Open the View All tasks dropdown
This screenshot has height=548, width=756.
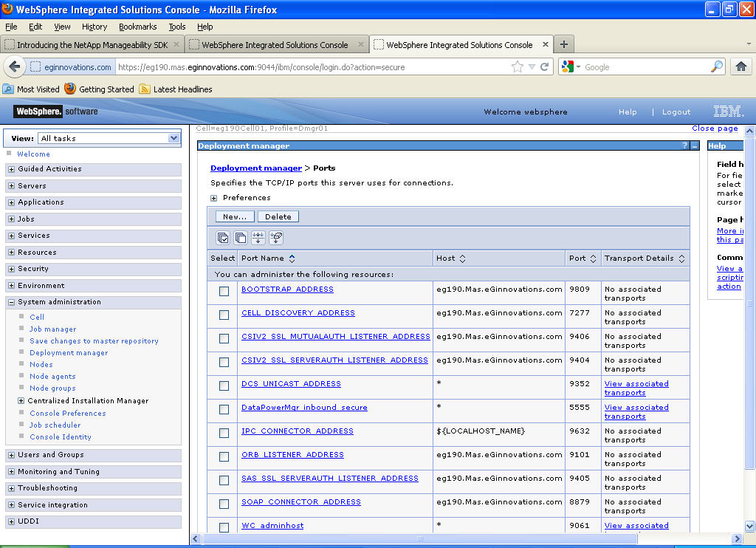pyautogui.click(x=109, y=138)
